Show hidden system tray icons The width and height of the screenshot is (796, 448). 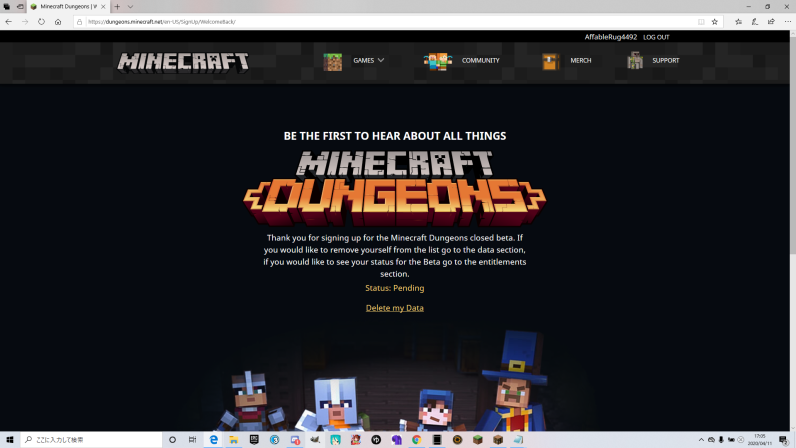pos(700,440)
